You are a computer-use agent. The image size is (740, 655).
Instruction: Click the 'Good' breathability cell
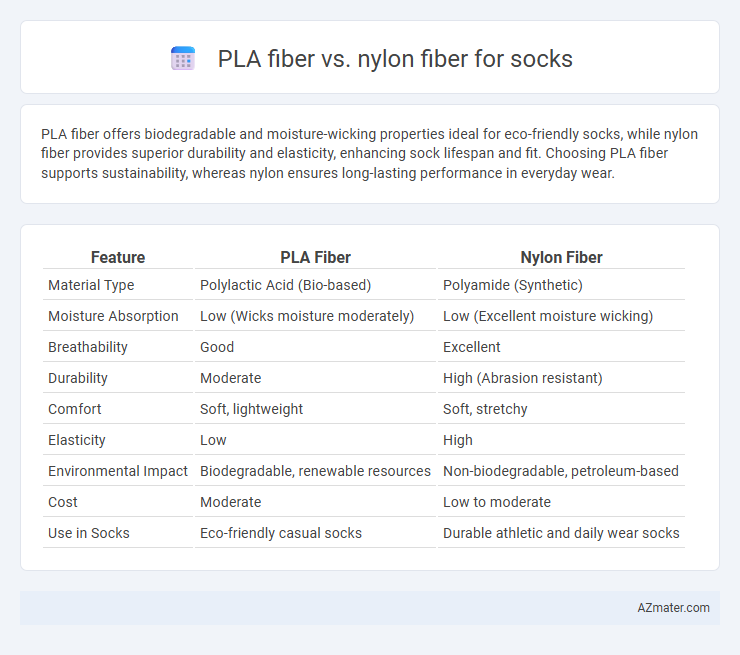point(217,347)
